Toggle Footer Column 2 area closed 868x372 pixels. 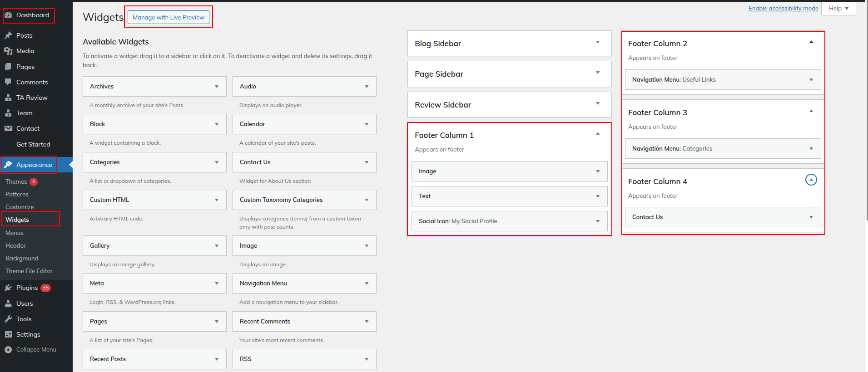811,42
